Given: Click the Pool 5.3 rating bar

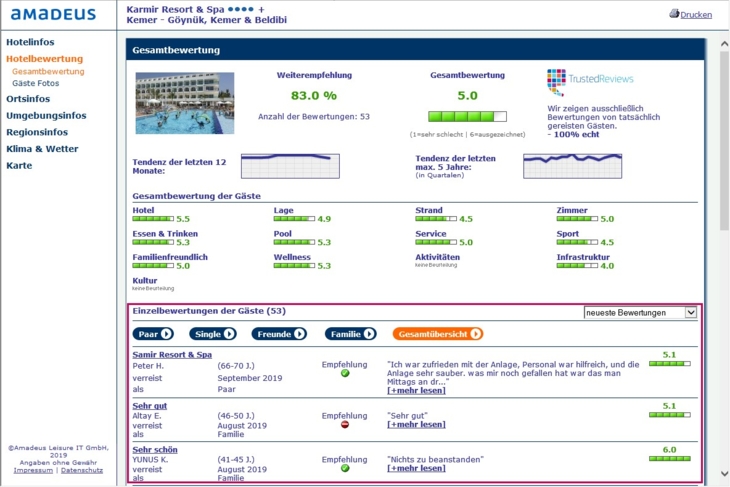Looking at the screenshot, I should pyautogui.click(x=294, y=242).
